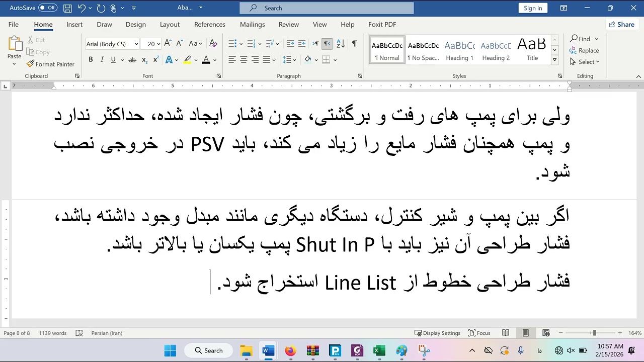Click Decrease Indent icon
644x362 pixels.
pos(290,44)
